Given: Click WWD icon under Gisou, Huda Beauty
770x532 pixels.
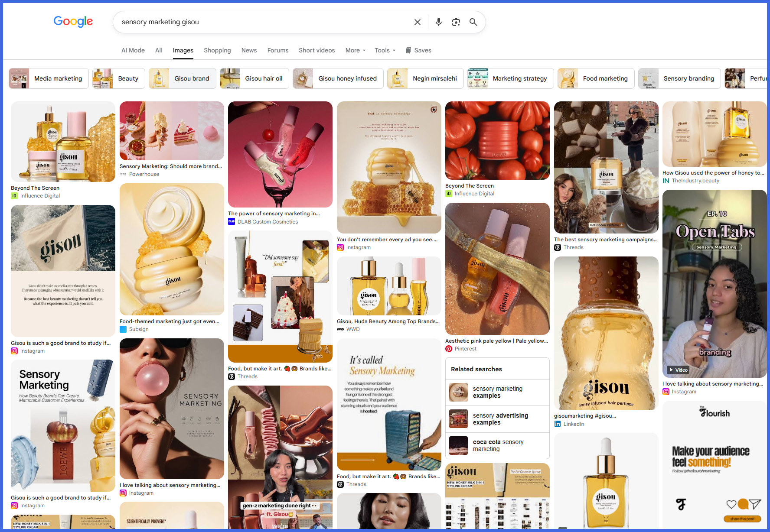Looking at the screenshot, I should coord(340,329).
